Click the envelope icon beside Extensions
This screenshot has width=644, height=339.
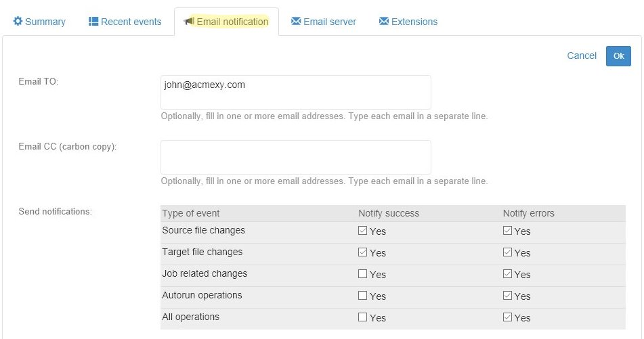click(384, 22)
